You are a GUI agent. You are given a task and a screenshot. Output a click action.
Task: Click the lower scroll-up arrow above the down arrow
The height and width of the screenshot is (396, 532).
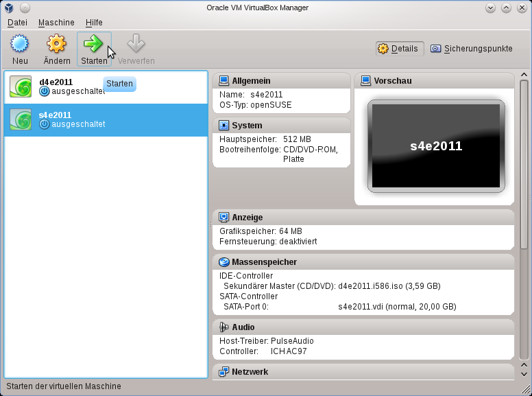[524, 365]
